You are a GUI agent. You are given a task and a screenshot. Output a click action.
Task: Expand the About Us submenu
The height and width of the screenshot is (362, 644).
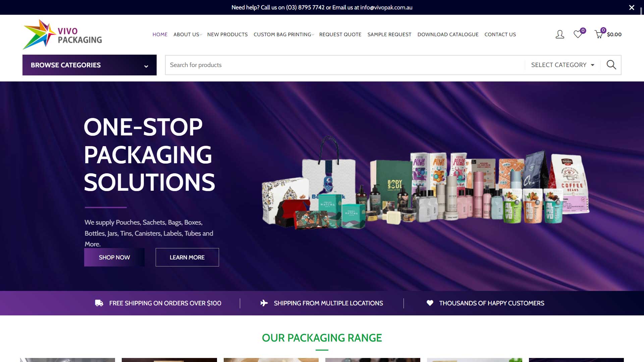tap(187, 35)
